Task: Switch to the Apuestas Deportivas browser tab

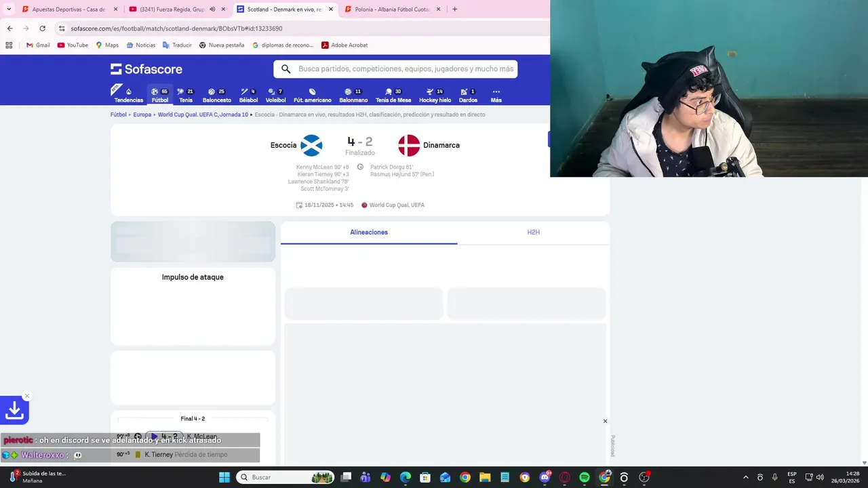Action: click(68, 9)
